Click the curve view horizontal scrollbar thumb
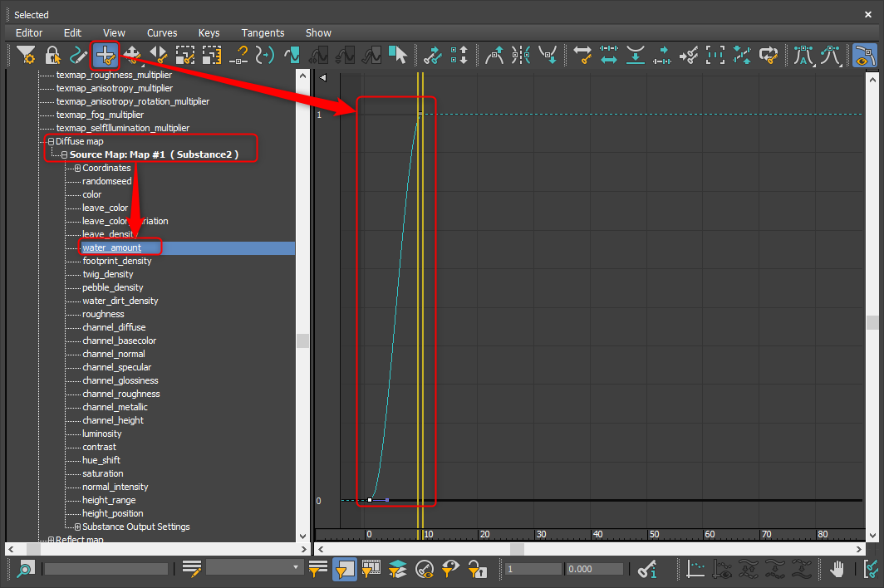This screenshot has width=884, height=588. point(517,549)
